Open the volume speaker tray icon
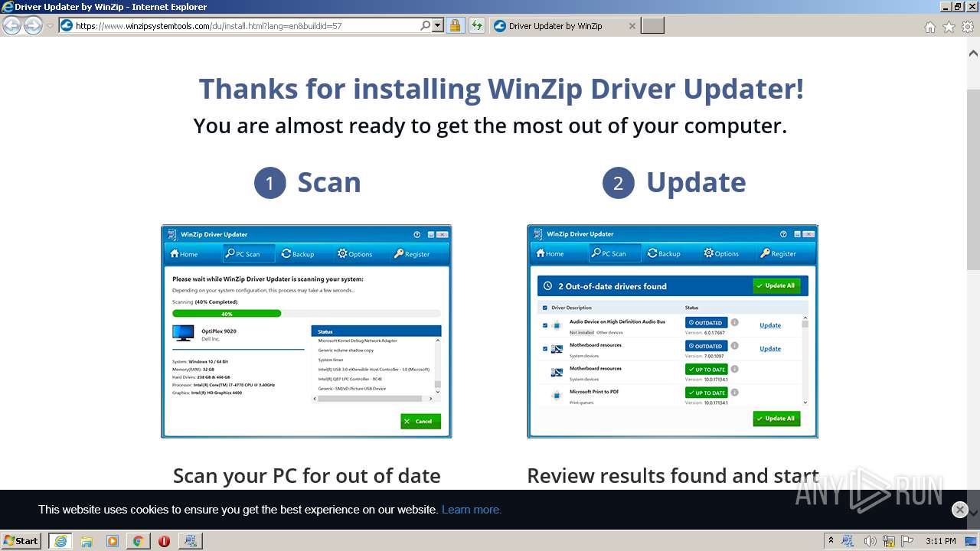 (x=871, y=540)
